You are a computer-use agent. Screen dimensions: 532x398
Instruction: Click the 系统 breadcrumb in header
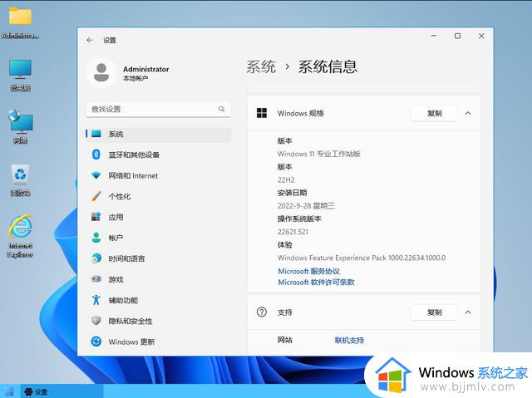coord(261,66)
